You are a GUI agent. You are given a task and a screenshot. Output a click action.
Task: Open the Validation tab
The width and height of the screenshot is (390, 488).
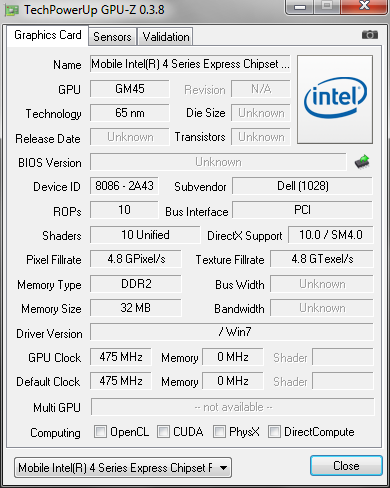[x=166, y=37]
